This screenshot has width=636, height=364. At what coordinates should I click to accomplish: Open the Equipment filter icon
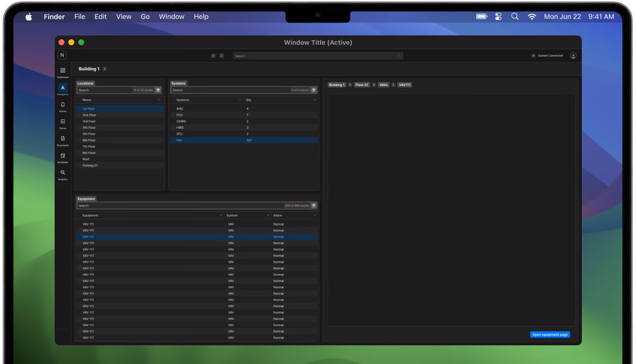(x=314, y=205)
